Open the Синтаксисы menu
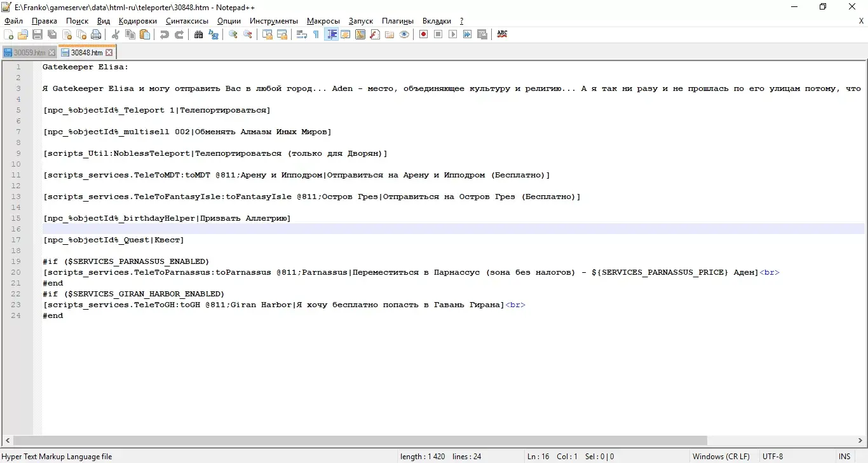 point(187,21)
